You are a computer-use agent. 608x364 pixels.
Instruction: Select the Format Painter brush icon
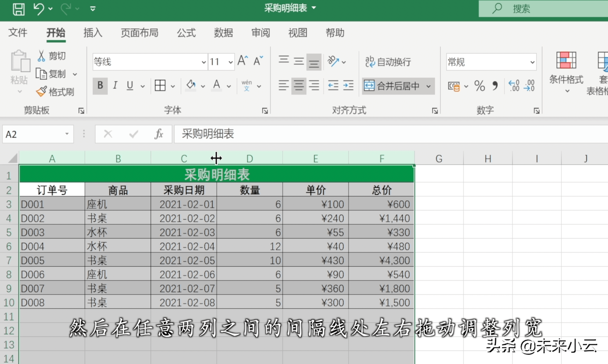click(41, 92)
